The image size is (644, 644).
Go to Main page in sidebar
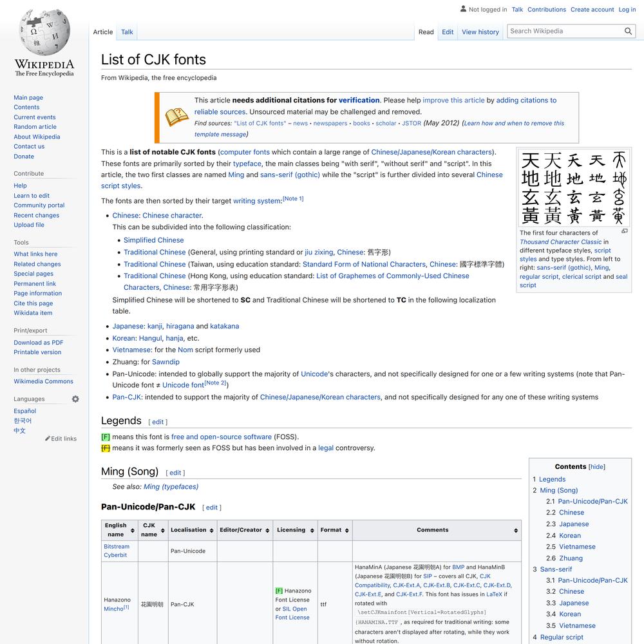point(28,97)
